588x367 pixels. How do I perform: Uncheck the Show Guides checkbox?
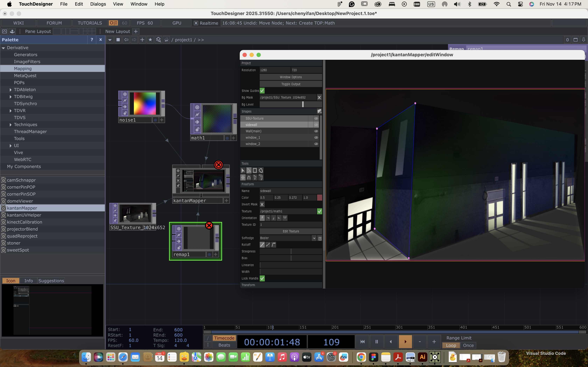[x=262, y=91]
